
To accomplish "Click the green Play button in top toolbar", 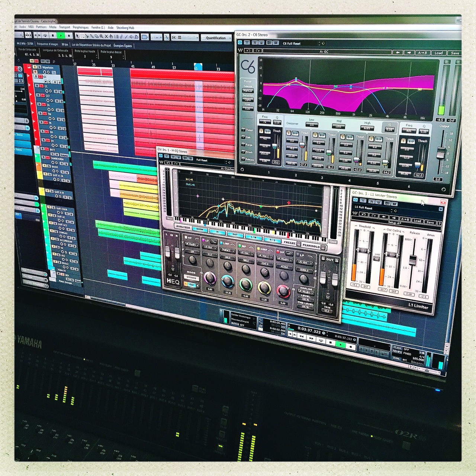I will point(60,36).
